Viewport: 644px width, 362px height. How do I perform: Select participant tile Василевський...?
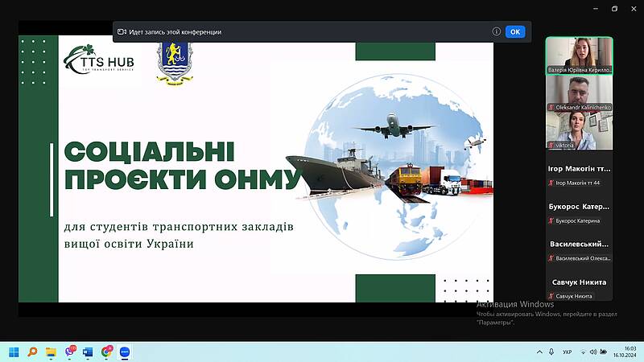(579, 245)
